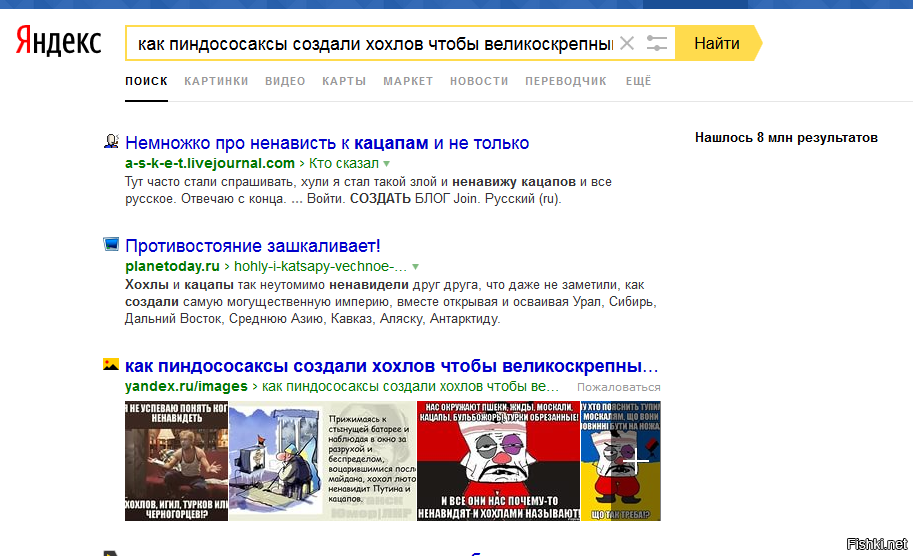913x556 pixels.
Task: Open result 'Немножко про ненависть к кацапам'
Action: [x=327, y=143]
